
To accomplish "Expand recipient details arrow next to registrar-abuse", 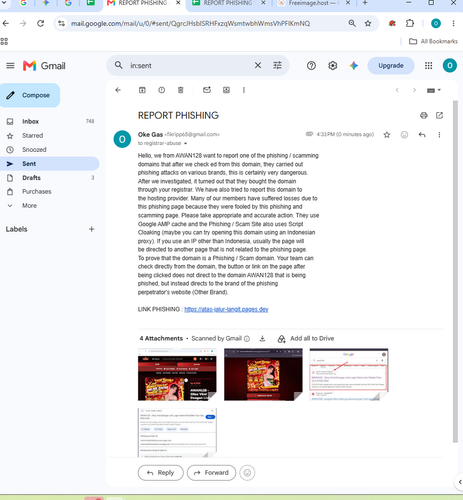I will (185, 143).
